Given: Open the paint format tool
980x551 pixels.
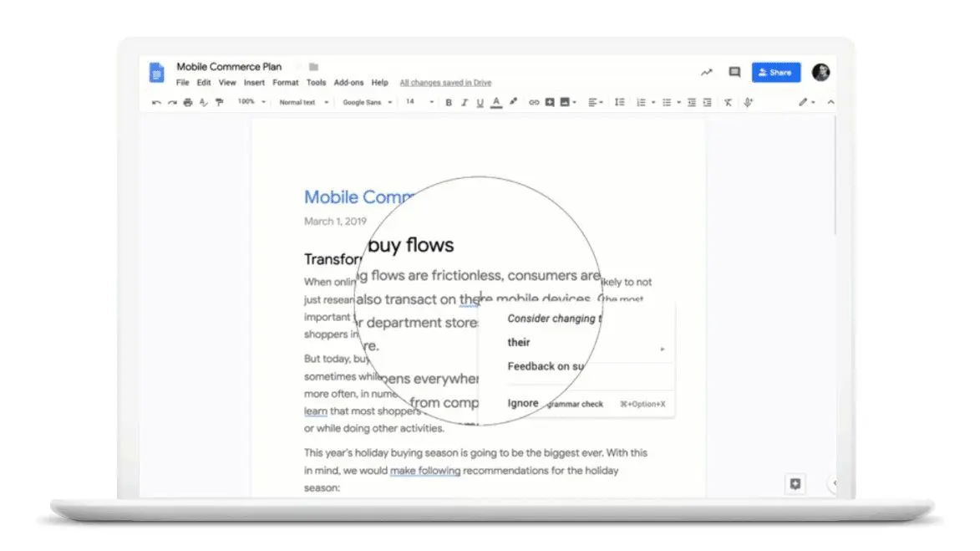Looking at the screenshot, I should point(218,102).
